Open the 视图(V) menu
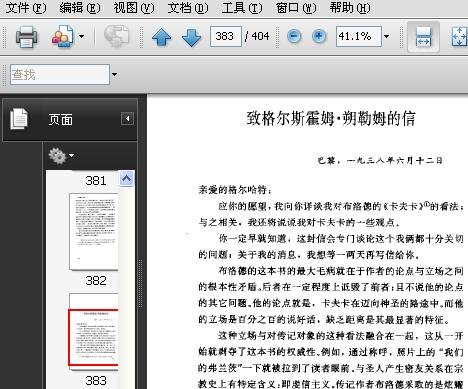 pyautogui.click(x=134, y=7)
